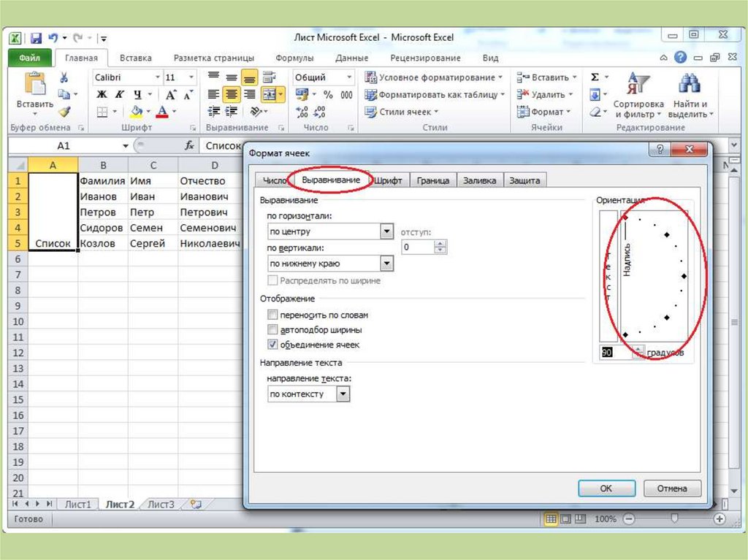Expand the 'направление текста' dropdown
The height and width of the screenshot is (560, 748).
pos(343,394)
